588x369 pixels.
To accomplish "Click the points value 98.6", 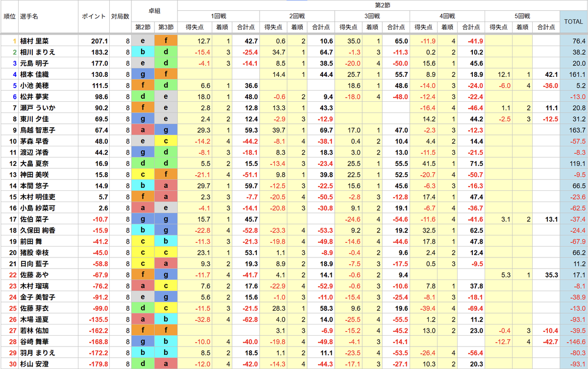I will [101, 96].
